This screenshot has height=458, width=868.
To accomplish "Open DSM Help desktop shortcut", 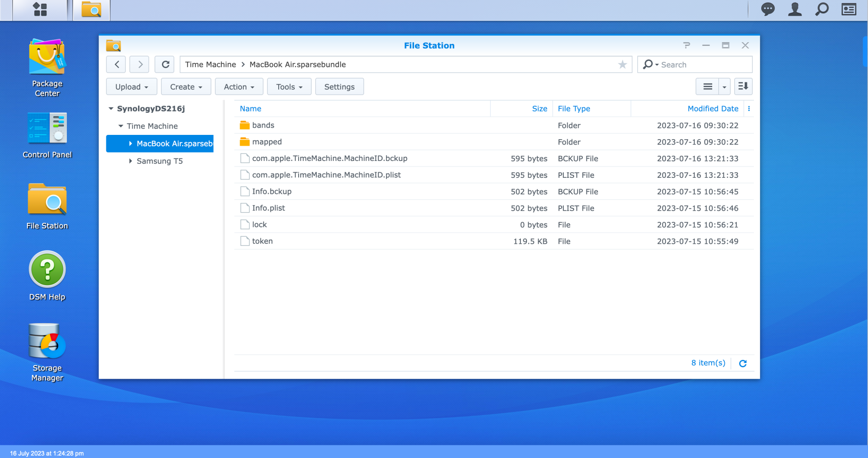I will click(x=47, y=276).
